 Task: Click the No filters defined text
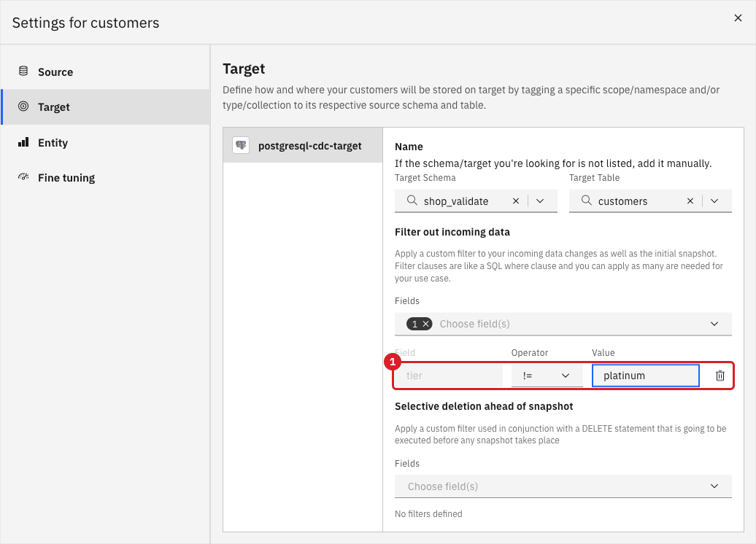(x=428, y=513)
